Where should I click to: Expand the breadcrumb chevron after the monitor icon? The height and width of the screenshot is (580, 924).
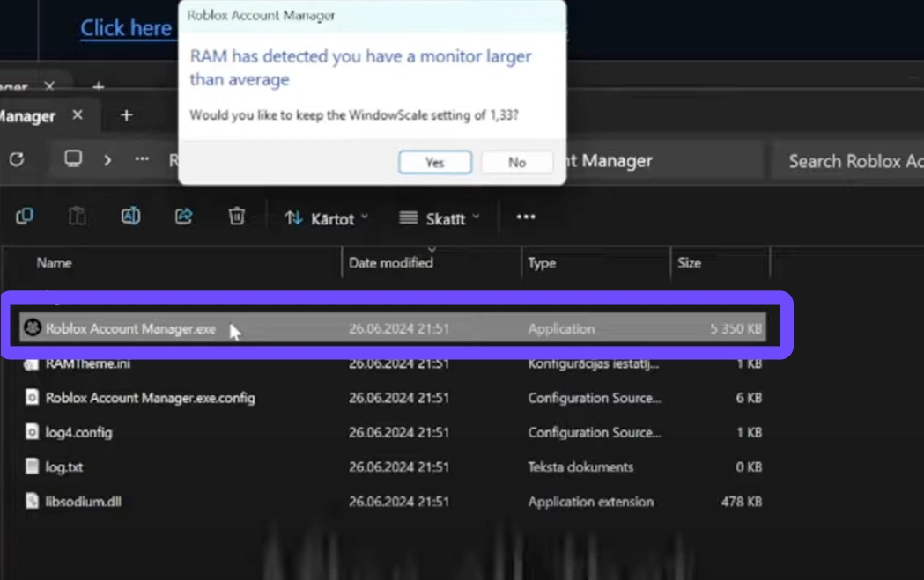coord(107,159)
